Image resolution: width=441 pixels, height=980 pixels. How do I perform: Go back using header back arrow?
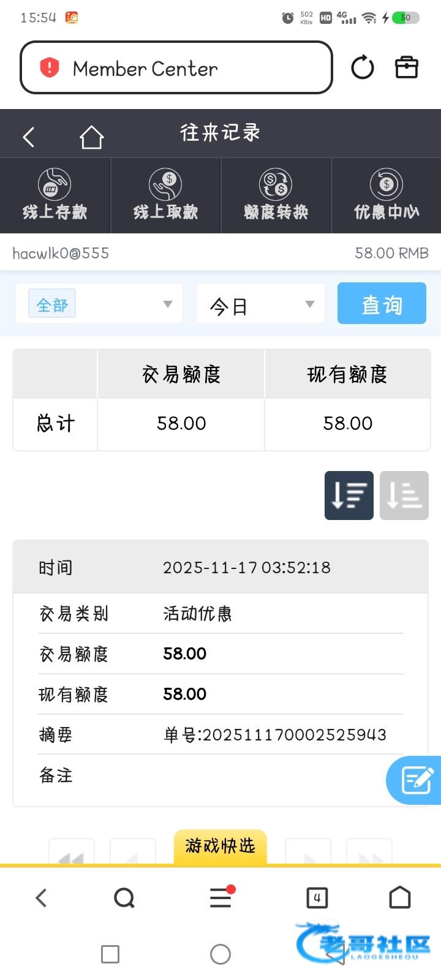click(x=29, y=137)
